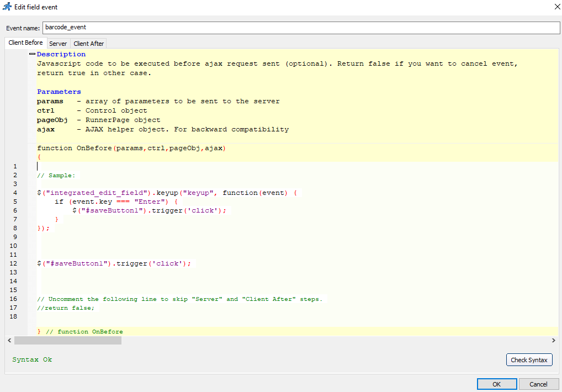The height and width of the screenshot is (392, 562).
Task: Click the // Sample: comment line
Action: pyautogui.click(x=55, y=175)
